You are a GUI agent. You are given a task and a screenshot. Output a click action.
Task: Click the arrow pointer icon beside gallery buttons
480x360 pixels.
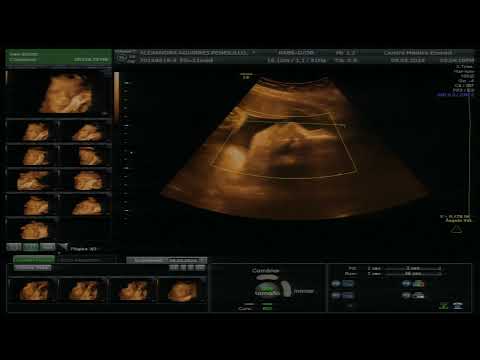63,247
